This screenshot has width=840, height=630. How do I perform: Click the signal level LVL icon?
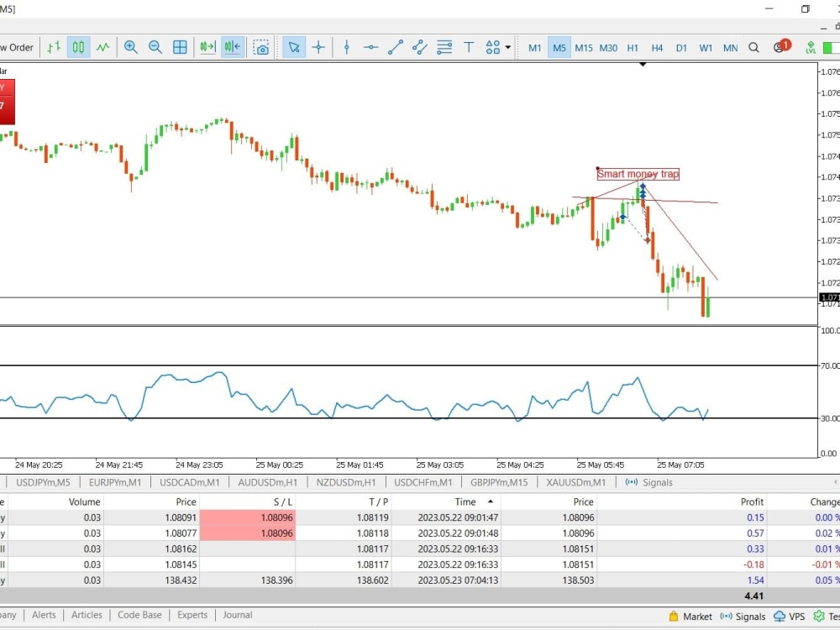tap(811, 48)
